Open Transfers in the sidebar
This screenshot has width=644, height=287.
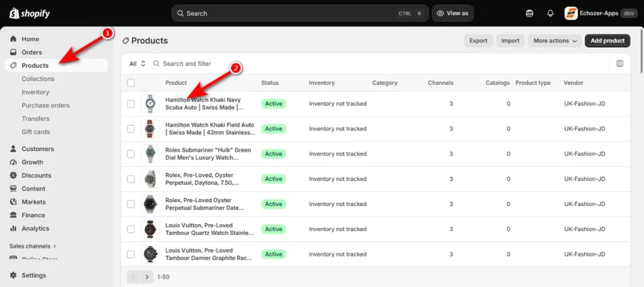35,118
